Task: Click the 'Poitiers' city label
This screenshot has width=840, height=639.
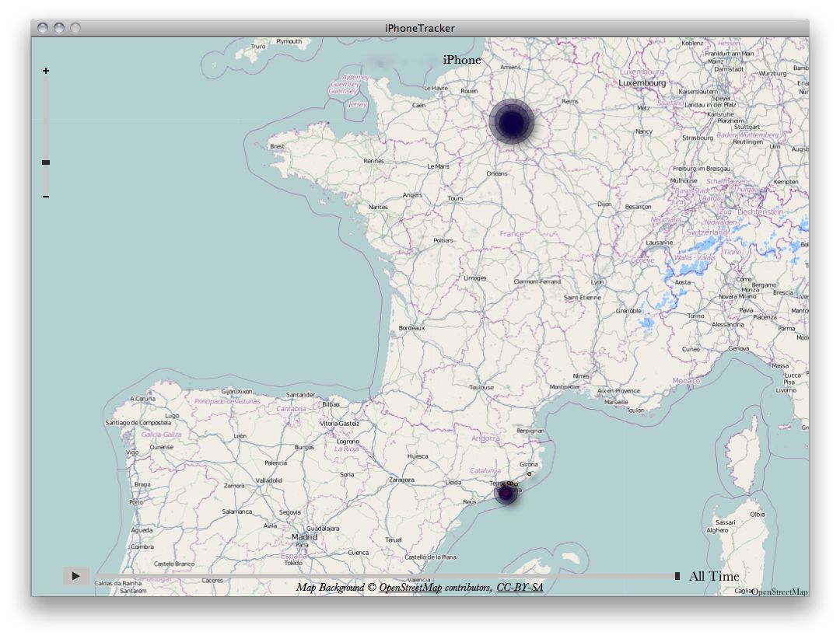Action: pyautogui.click(x=443, y=240)
